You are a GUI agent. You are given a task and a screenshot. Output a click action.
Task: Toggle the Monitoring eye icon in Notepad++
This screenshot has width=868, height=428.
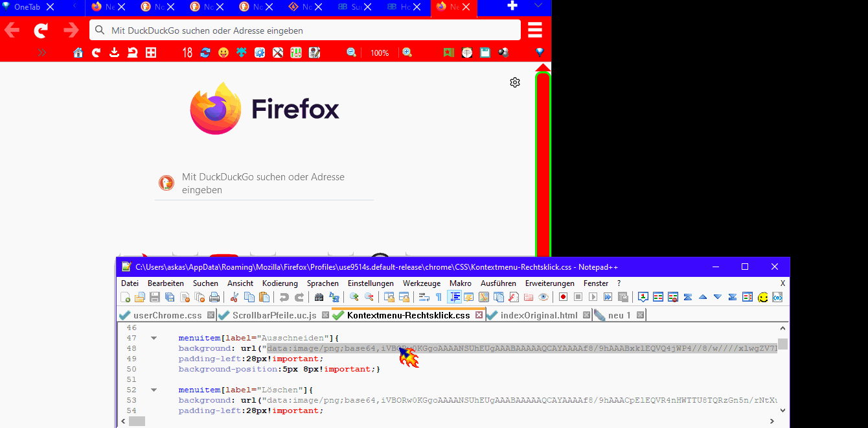543,297
